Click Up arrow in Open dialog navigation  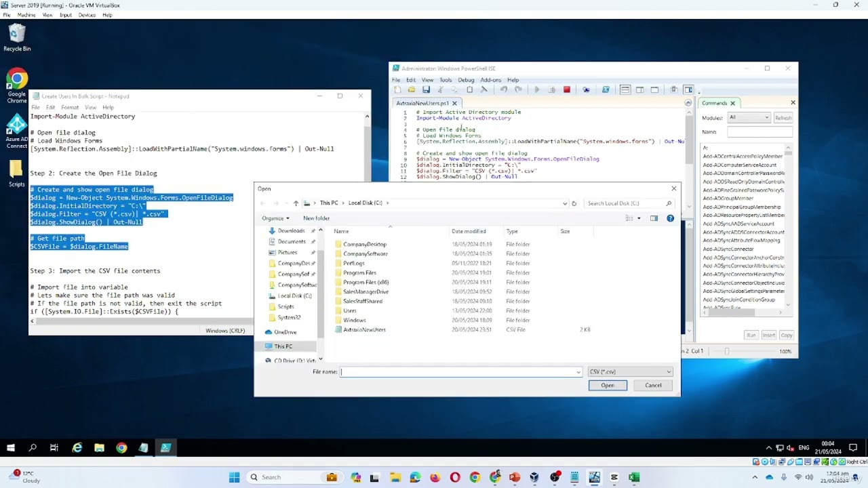pos(296,203)
